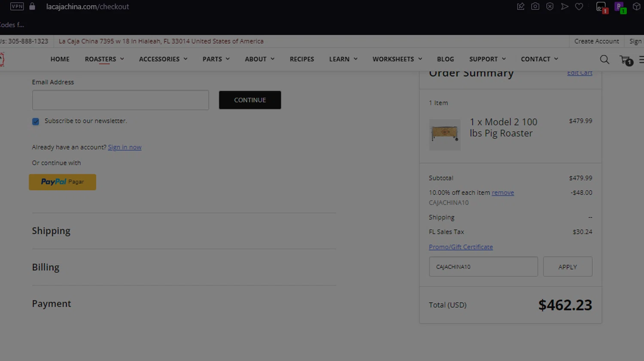Go to the HOME page
This screenshot has height=361, width=644.
[60, 59]
